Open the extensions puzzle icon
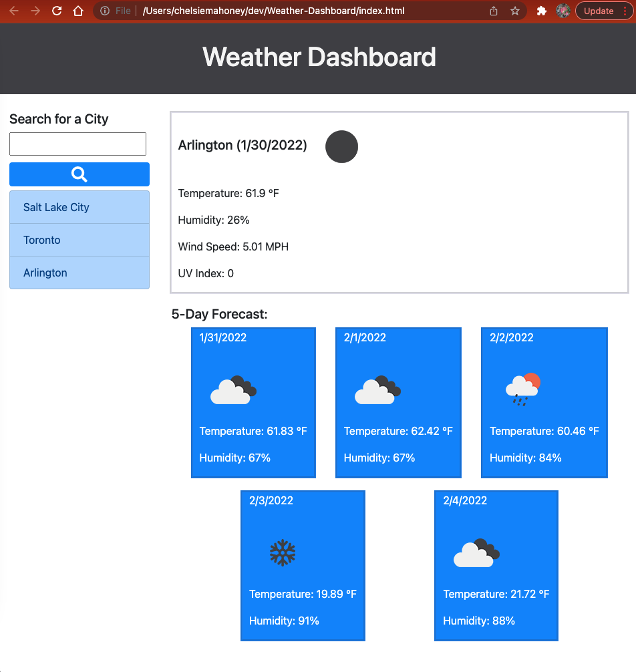The image size is (636, 672). click(542, 11)
